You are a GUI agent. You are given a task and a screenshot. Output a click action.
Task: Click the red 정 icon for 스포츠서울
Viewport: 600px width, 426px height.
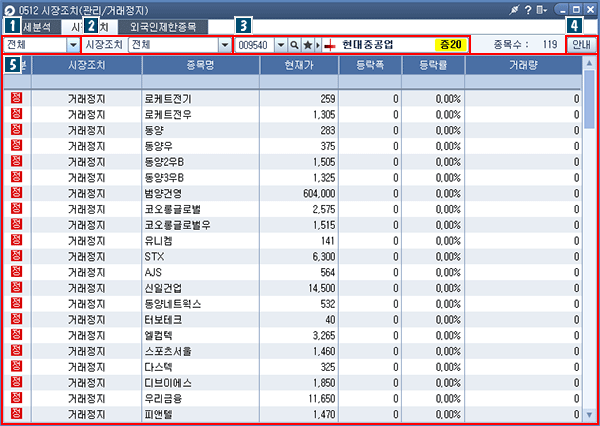[16, 351]
